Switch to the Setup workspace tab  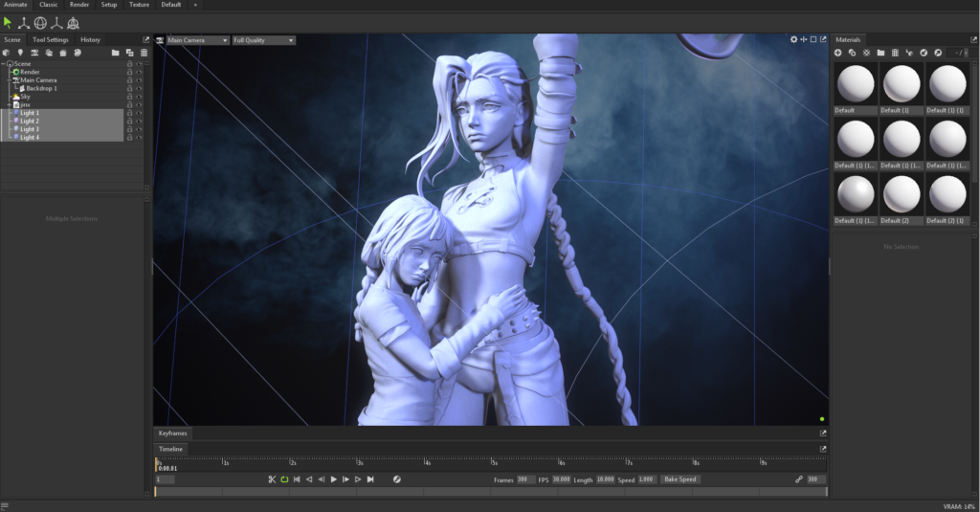coord(109,5)
